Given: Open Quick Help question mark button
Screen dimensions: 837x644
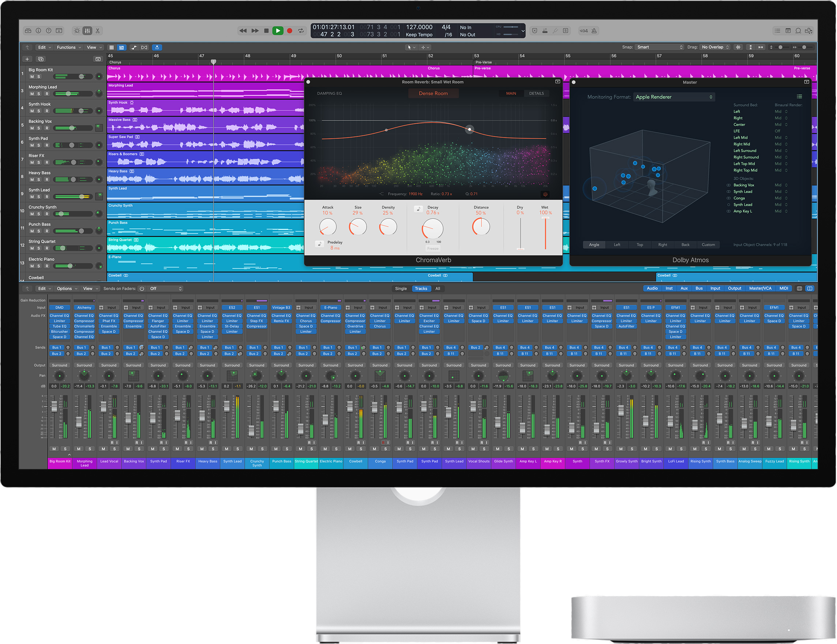Looking at the screenshot, I should [49, 31].
